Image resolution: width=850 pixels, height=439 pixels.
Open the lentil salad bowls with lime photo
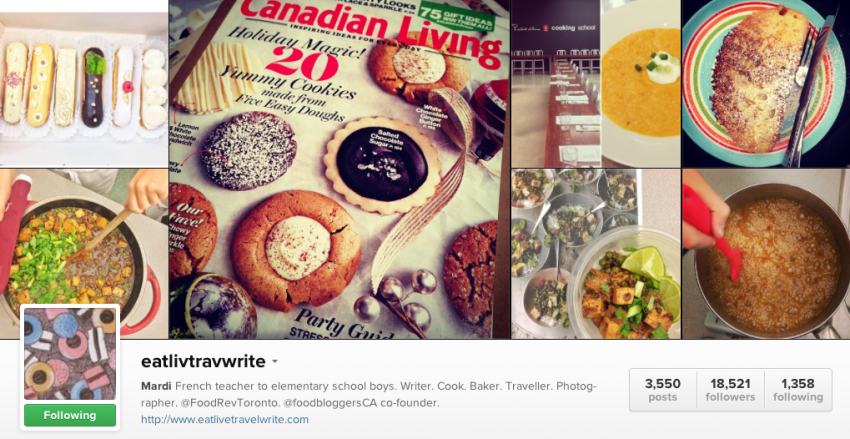(x=596, y=254)
